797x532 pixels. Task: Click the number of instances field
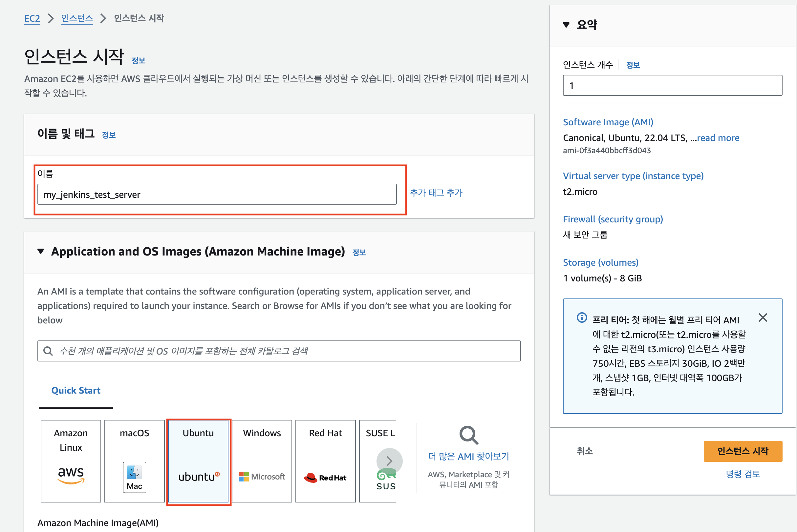pyautogui.click(x=672, y=86)
